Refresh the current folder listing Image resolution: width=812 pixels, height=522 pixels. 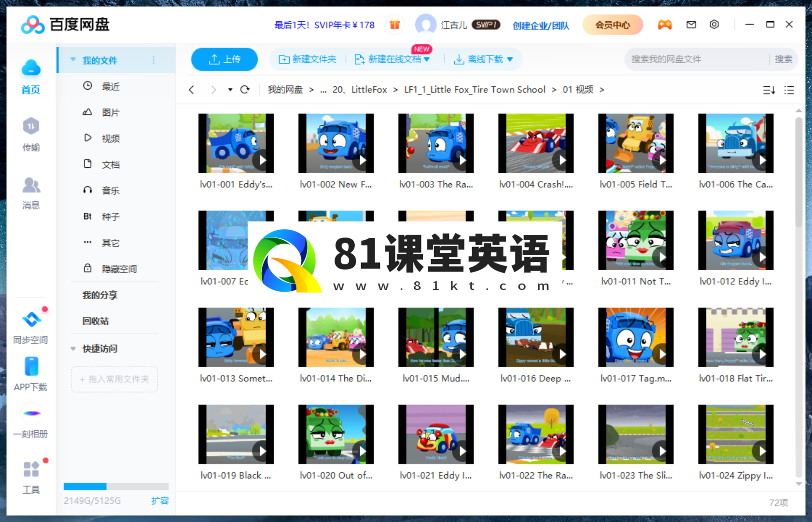[x=245, y=90]
